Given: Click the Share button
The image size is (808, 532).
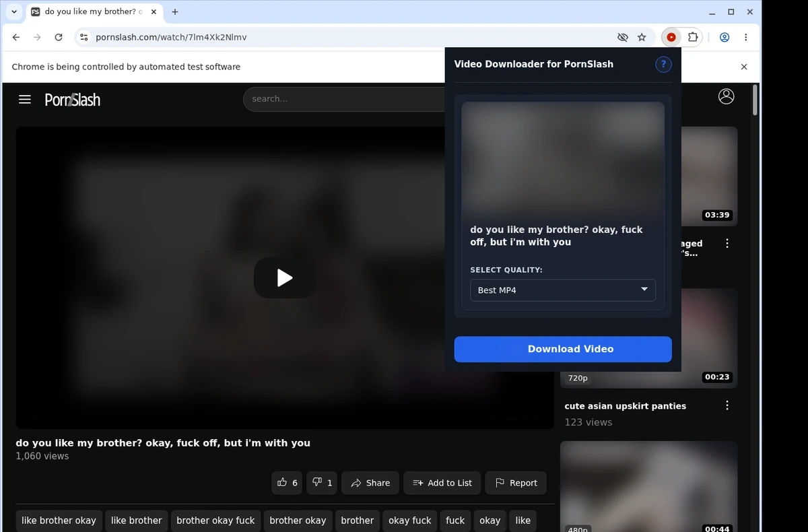Looking at the screenshot, I should 370,483.
